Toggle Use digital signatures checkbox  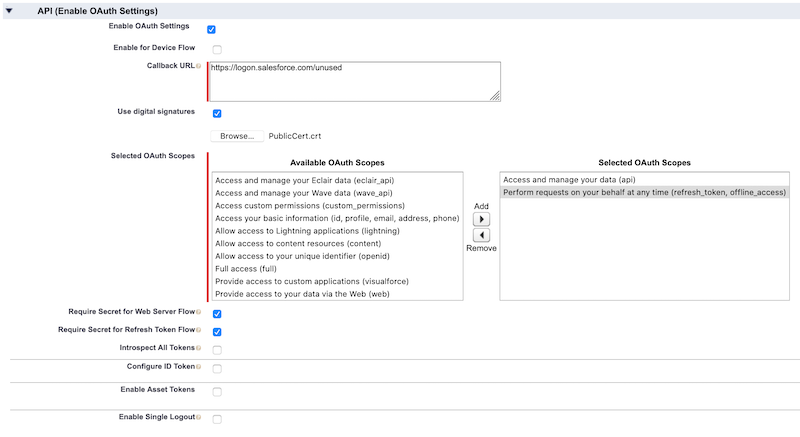(217, 113)
